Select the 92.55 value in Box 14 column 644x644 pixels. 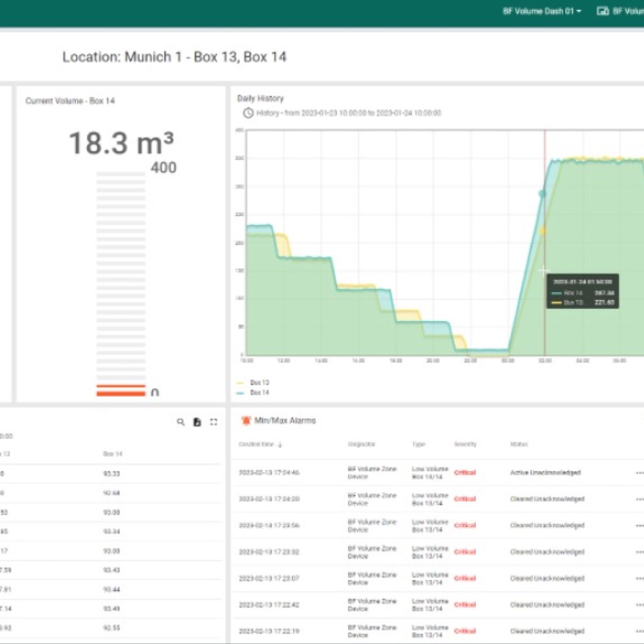tap(111, 628)
